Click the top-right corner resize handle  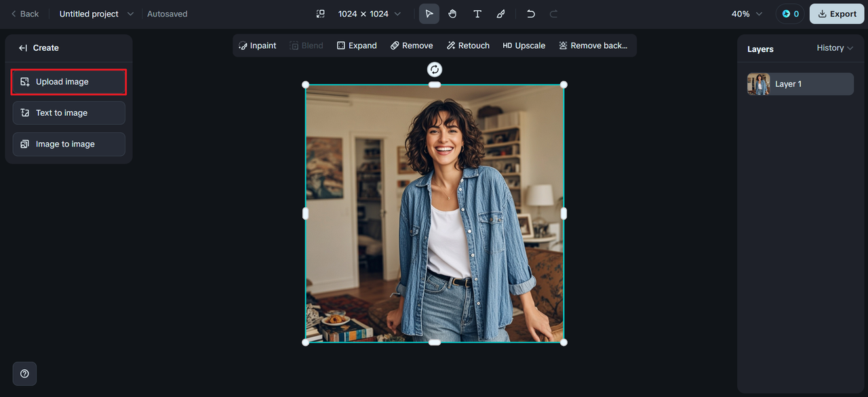click(x=564, y=85)
